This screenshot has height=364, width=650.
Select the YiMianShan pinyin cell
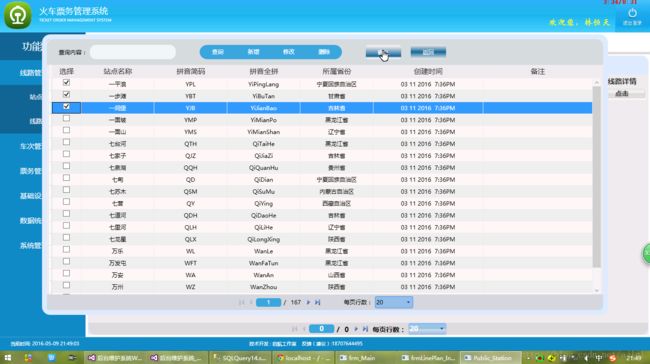pos(264,132)
